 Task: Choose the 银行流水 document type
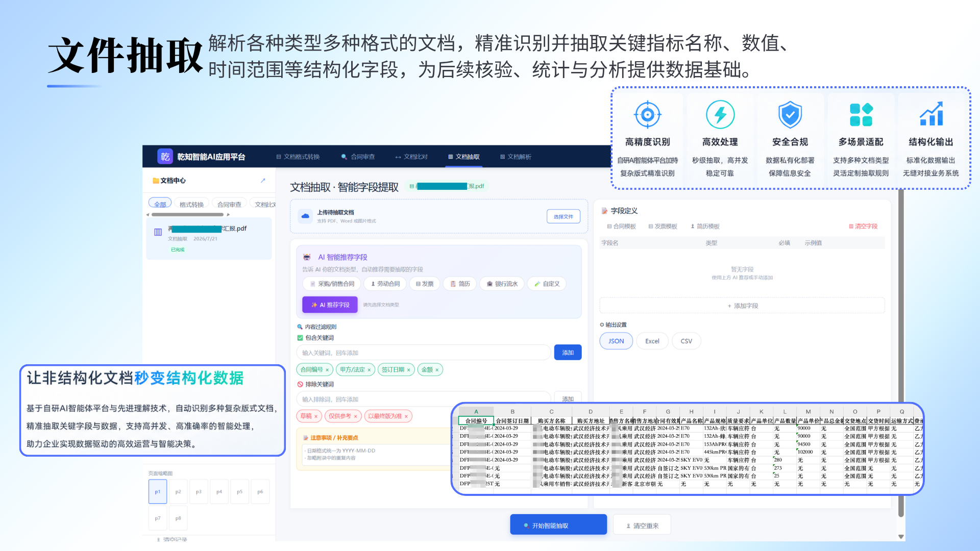[x=502, y=284]
